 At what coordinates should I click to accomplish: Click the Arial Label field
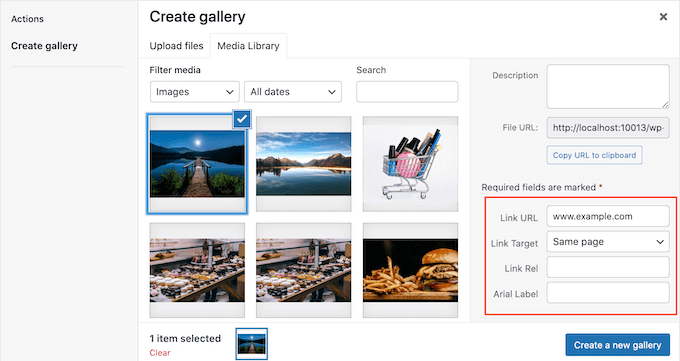tap(608, 293)
